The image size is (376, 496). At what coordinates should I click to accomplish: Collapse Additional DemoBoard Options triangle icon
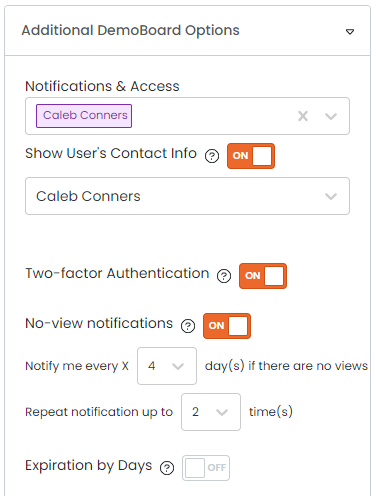[350, 32]
